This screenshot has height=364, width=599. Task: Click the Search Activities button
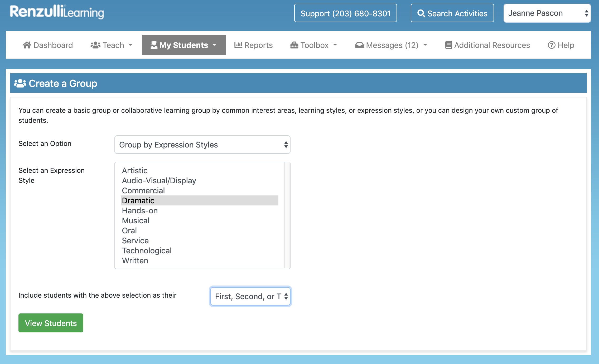click(x=452, y=13)
